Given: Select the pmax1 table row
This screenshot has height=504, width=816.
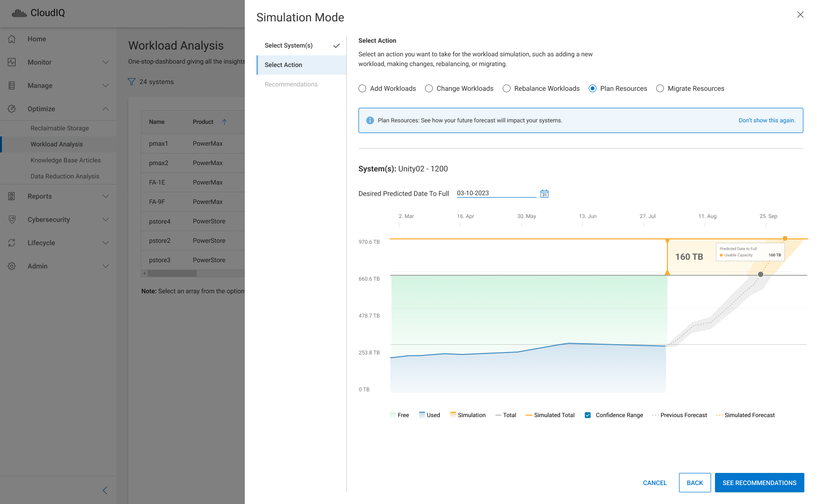Looking at the screenshot, I should tap(193, 144).
